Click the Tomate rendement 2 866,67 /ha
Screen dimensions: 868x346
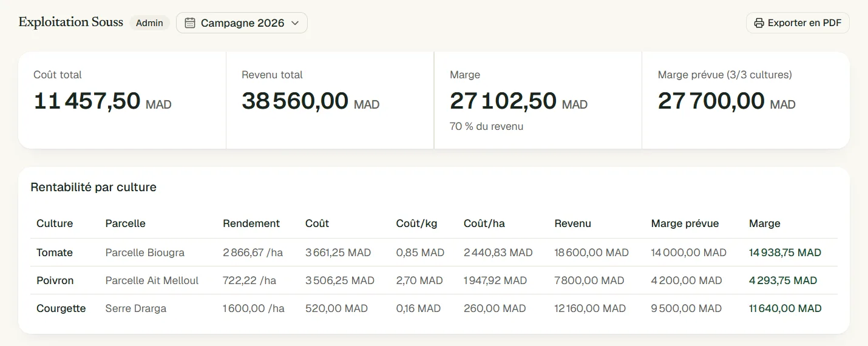point(253,253)
